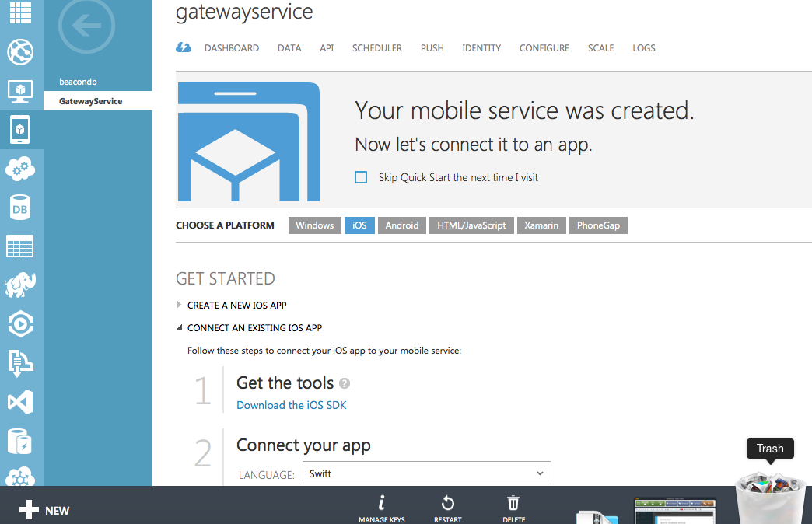The image size is (812, 524).
Task: Open Visual Studio Online from the sidebar
Action: [20, 402]
